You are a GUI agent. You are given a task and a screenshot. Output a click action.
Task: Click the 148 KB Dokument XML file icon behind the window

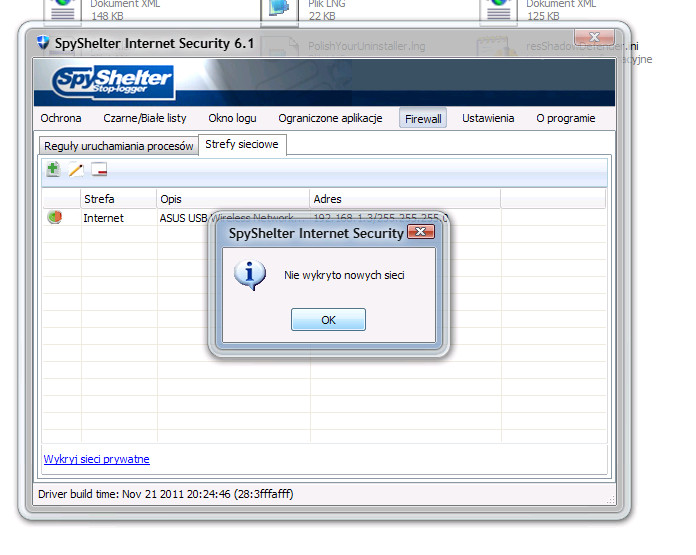pos(63,11)
